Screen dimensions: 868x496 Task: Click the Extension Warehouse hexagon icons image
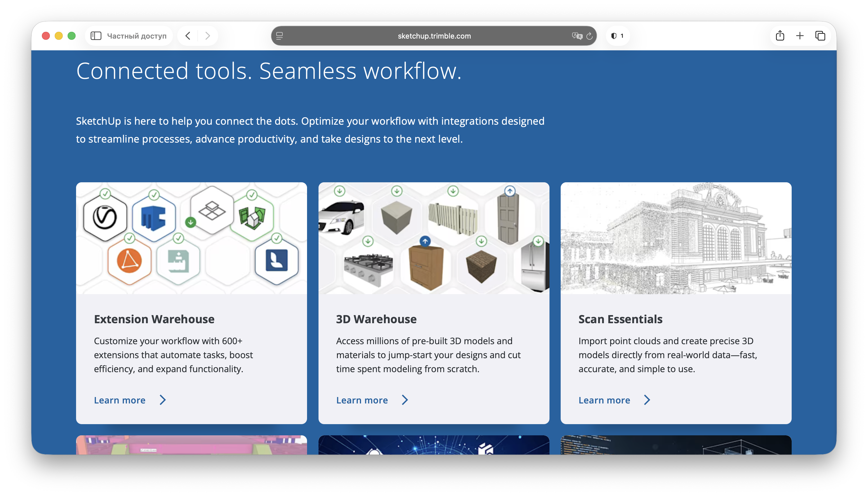click(x=191, y=238)
